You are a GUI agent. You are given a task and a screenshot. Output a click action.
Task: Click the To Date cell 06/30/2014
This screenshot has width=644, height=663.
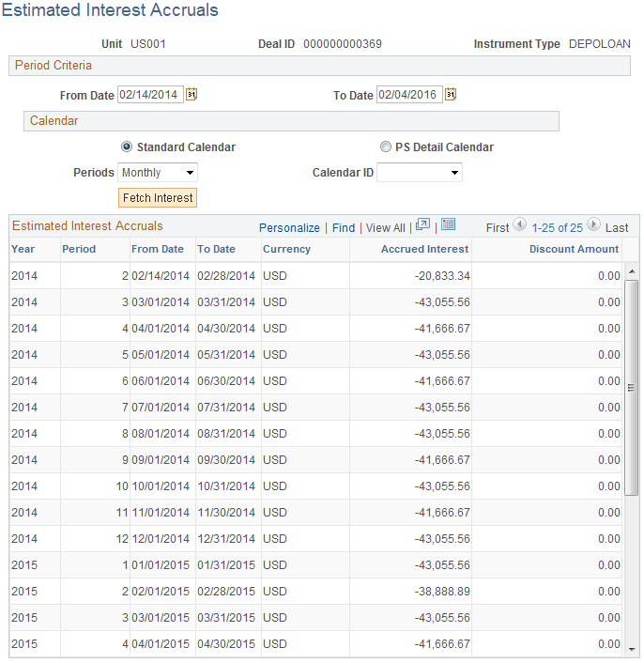click(226, 381)
